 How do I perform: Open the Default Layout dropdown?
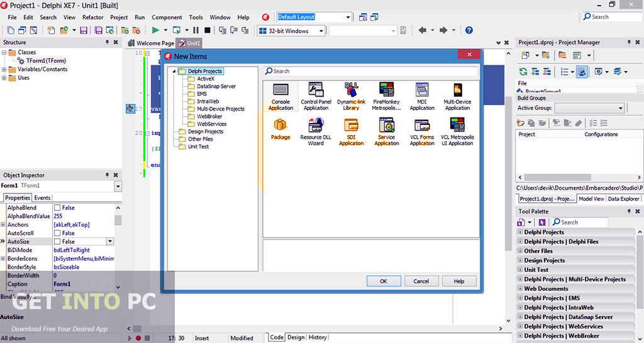[348, 17]
